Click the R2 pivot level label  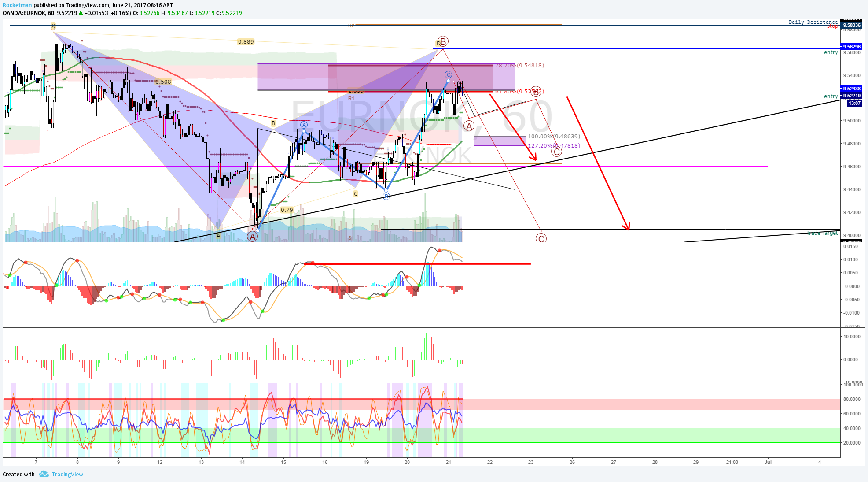tap(351, 26)
